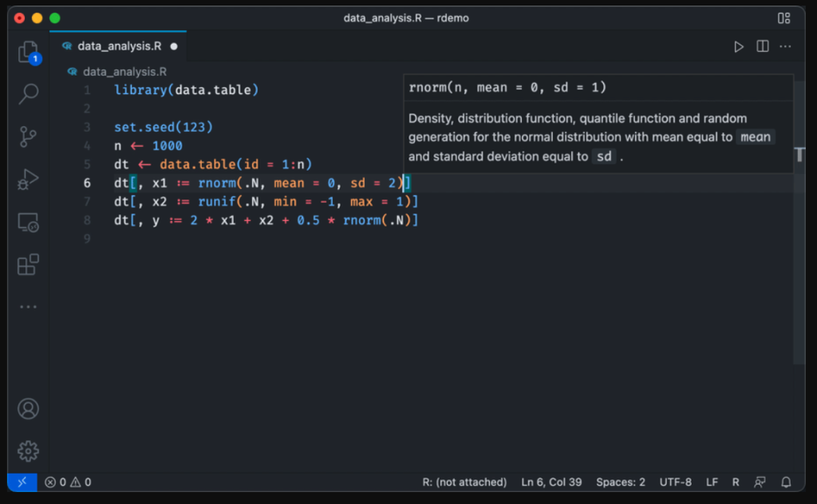817x504 pixels.
Task: Open the Run and Debug view
Action: click(29, 179)
